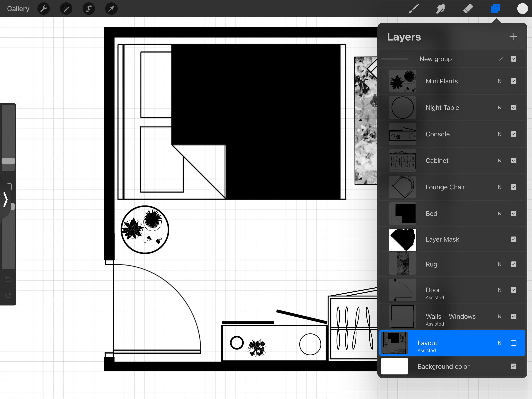Select the Selection tool
This screenshot has height=399, width=532.
click(x=89, y=9)
